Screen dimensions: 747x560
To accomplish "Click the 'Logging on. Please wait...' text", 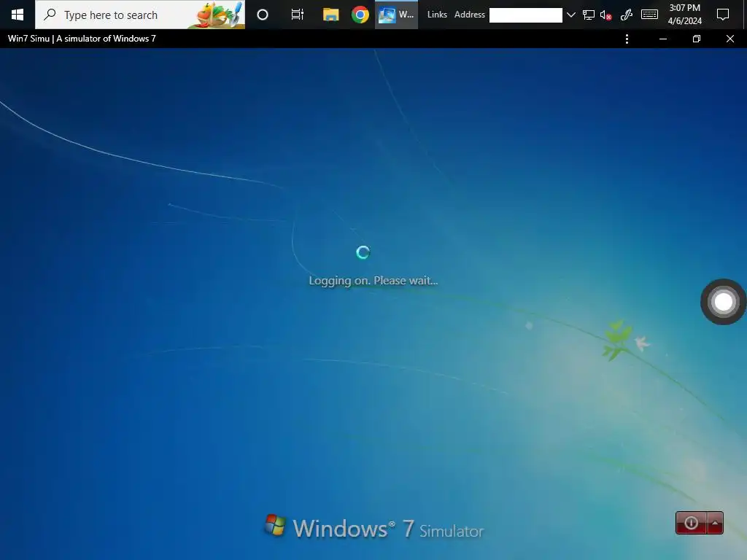I will [373, 281].
